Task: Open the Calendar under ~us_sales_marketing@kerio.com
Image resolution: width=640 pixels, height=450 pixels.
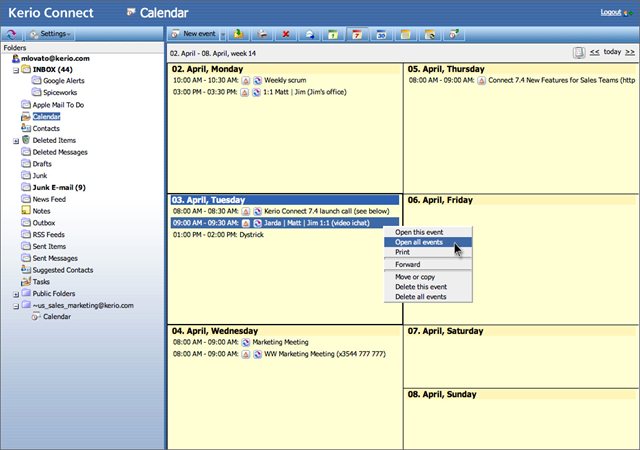Action: [57, 317]
